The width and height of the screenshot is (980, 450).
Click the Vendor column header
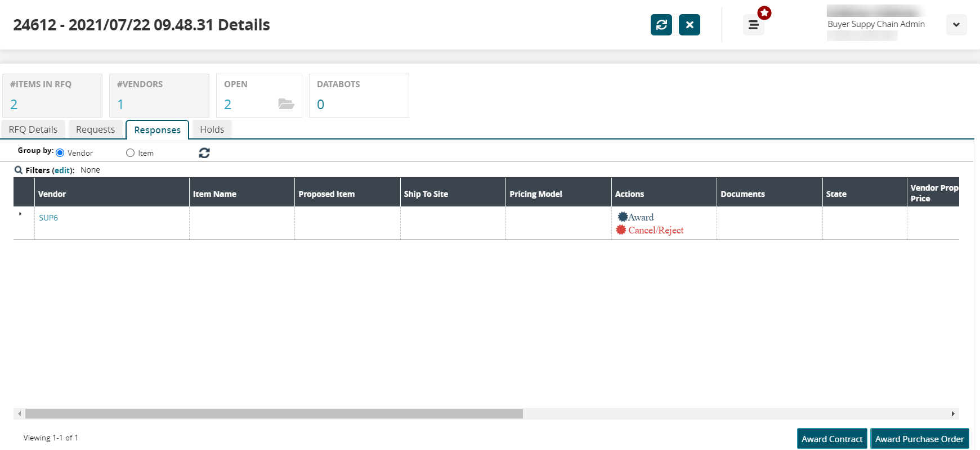[x=112, y=192]
